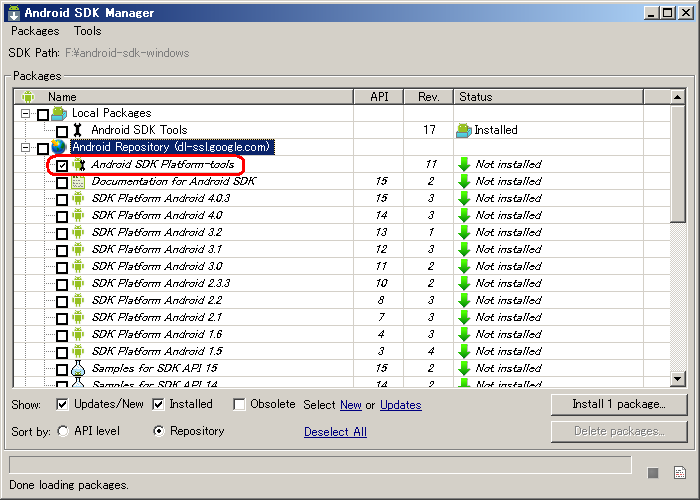Click the SDK Platform Android 3.2 robot icon

pyautogui.click(x=78, y=232)
